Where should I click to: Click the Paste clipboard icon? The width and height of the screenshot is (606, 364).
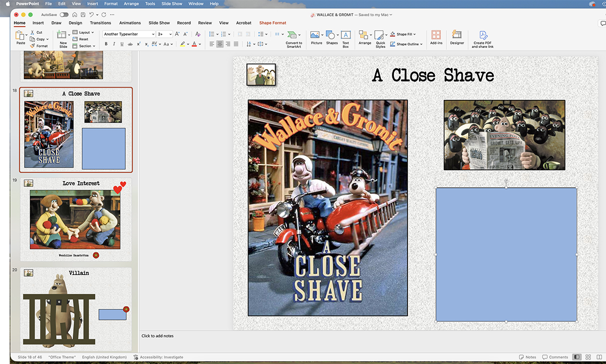coord(20,35)
